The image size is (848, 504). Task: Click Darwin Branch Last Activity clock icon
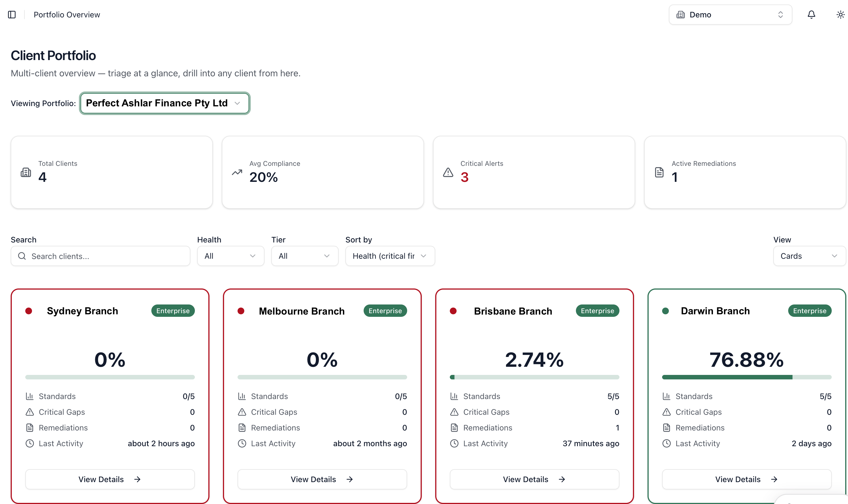[x=667, y=443]
